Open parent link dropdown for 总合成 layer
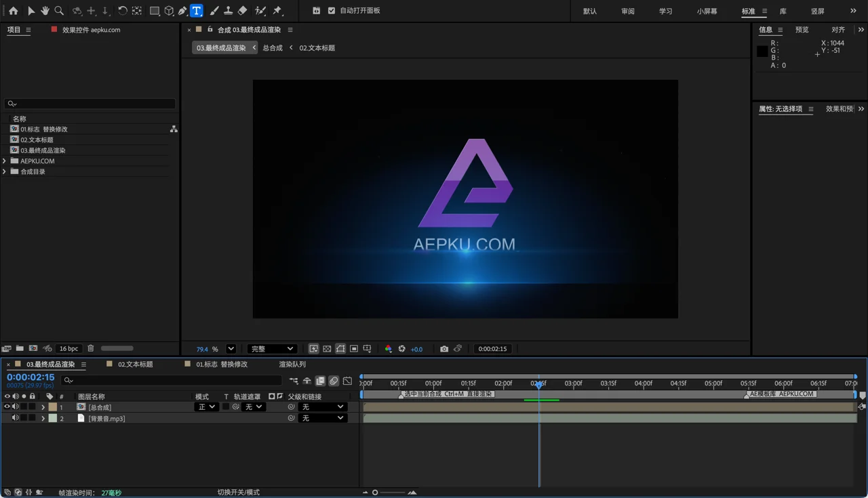 pos(322,407)
